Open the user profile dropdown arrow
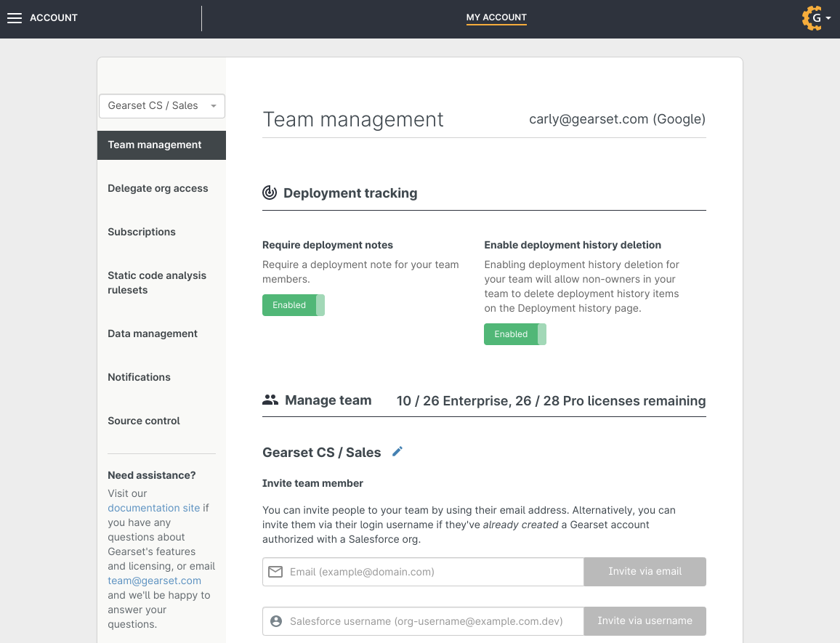The width and height of the screenshot is (840, 643). coord(828,19)
